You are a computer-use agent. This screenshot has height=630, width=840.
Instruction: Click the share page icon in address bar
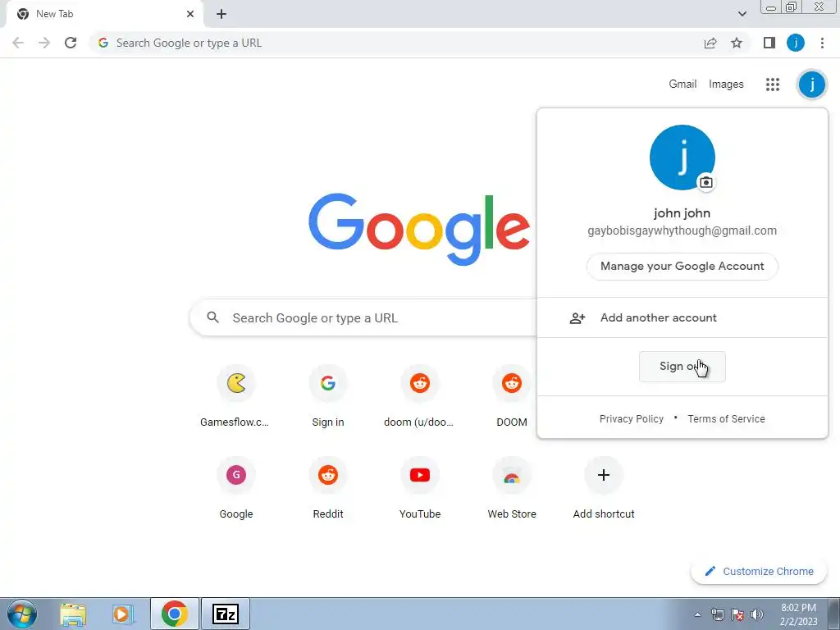coord(710,43)
